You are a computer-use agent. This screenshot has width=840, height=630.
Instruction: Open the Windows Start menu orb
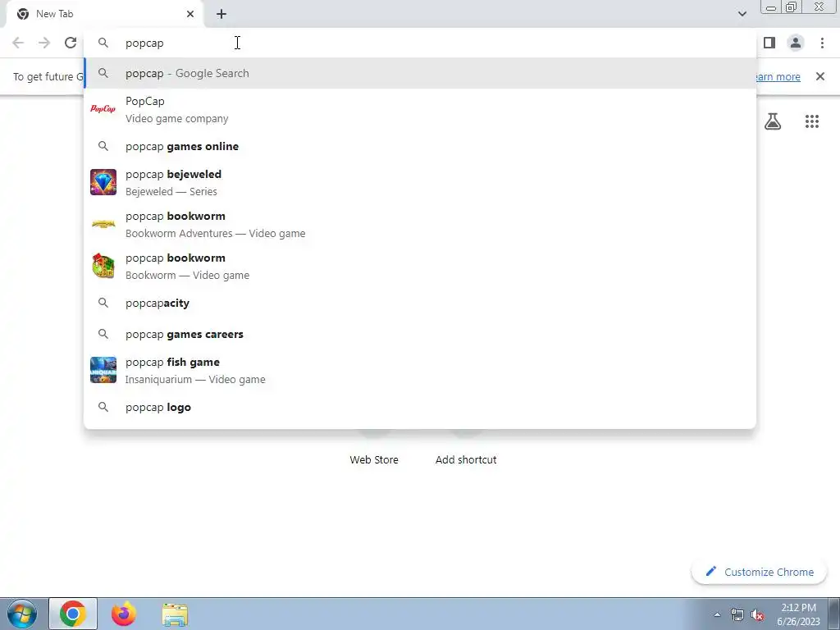(22, 614)
